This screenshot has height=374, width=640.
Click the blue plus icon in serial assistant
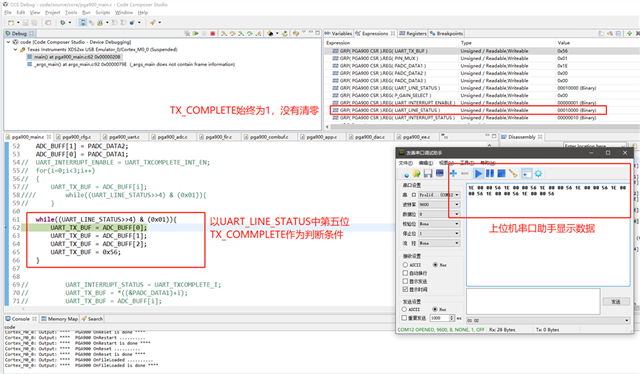tap(453, 174)
